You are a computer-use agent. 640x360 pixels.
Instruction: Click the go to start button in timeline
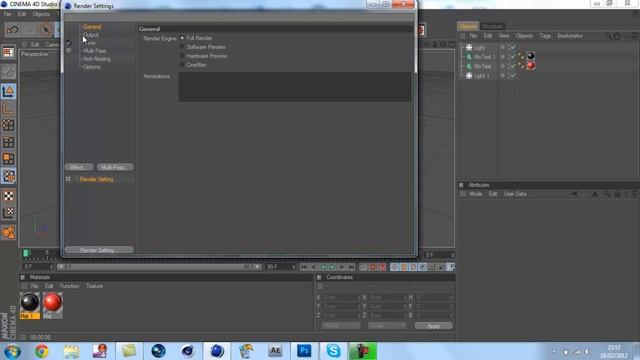[x=304, y=267]
